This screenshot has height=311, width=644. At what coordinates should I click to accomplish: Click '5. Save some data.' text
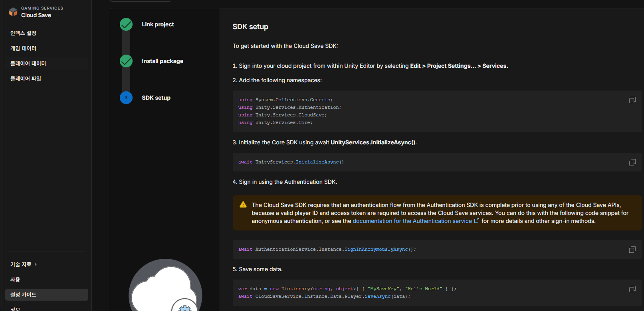pos(258,269)
